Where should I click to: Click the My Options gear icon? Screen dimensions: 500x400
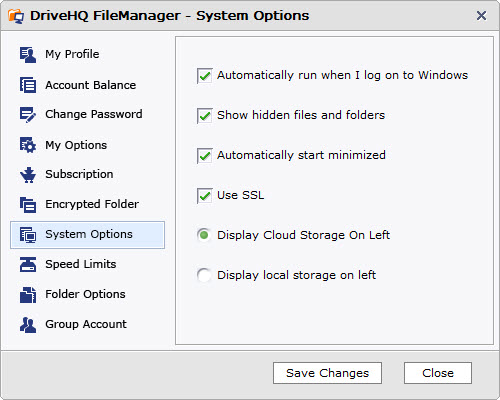[28, 145]
